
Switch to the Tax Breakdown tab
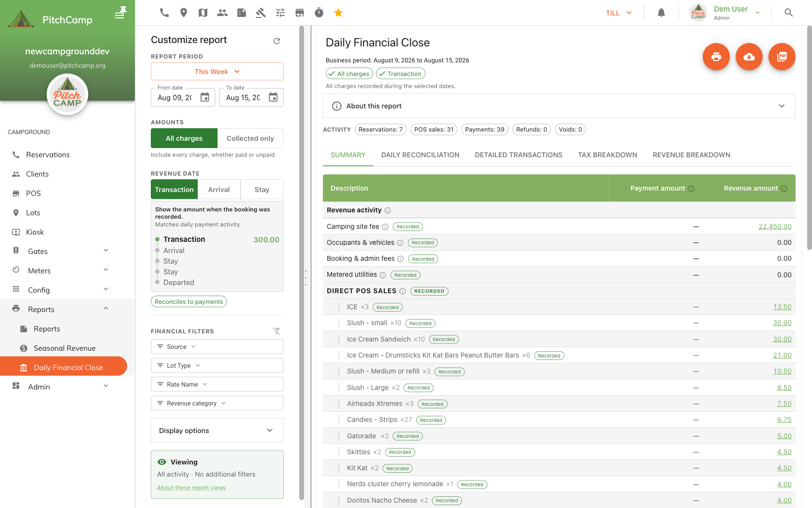[x=608, y=155]
